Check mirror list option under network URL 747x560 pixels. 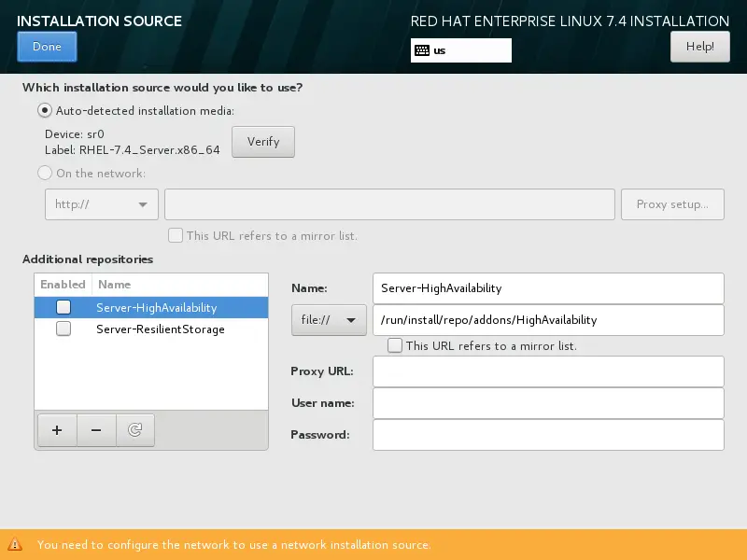tap(176, 235)
